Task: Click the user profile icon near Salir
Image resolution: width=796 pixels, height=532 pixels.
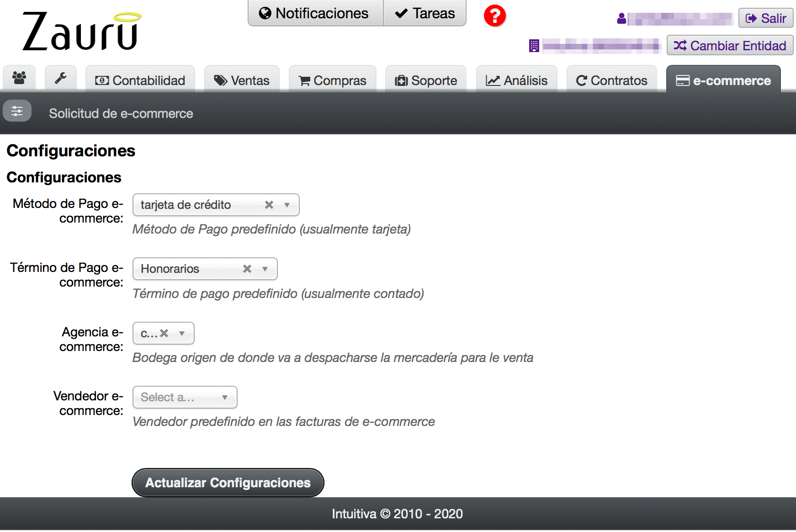Action: click(621, 19)
